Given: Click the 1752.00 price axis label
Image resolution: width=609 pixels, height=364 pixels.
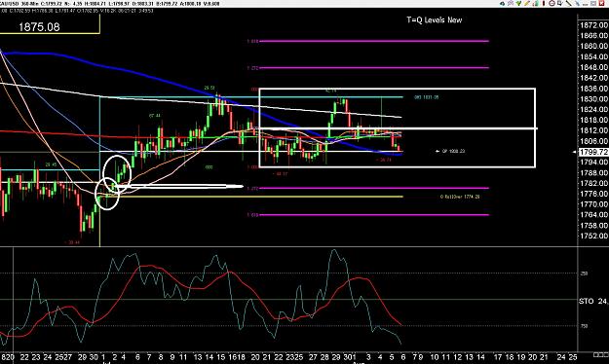Looking at the screenshot, I should (x=593, y=236).
